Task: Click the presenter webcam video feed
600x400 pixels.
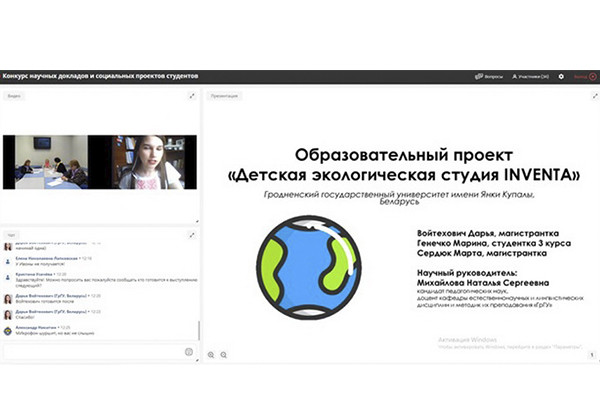Action: [x=151, y=161]
